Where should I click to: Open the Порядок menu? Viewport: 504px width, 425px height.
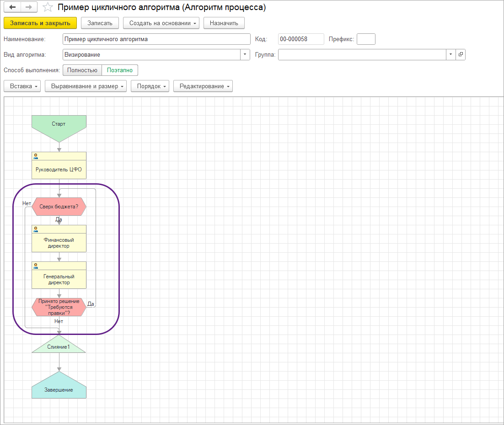tap(150, 86)
